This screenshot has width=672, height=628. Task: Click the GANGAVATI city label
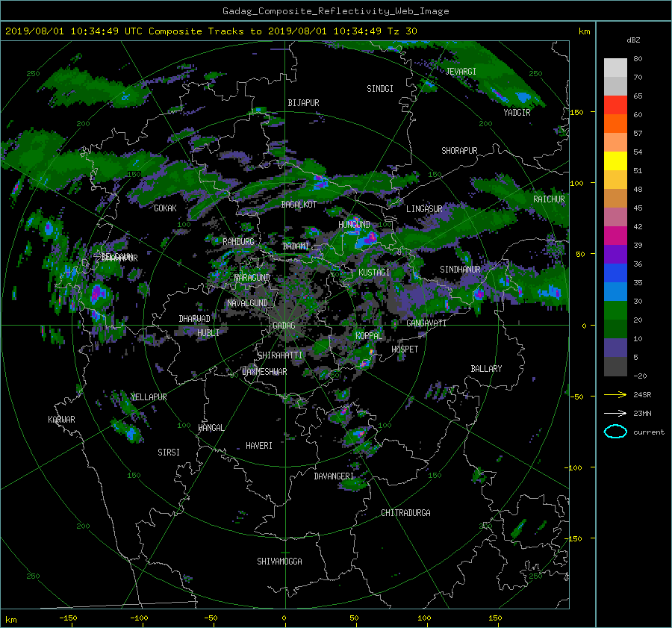click(x=426, y=323)
